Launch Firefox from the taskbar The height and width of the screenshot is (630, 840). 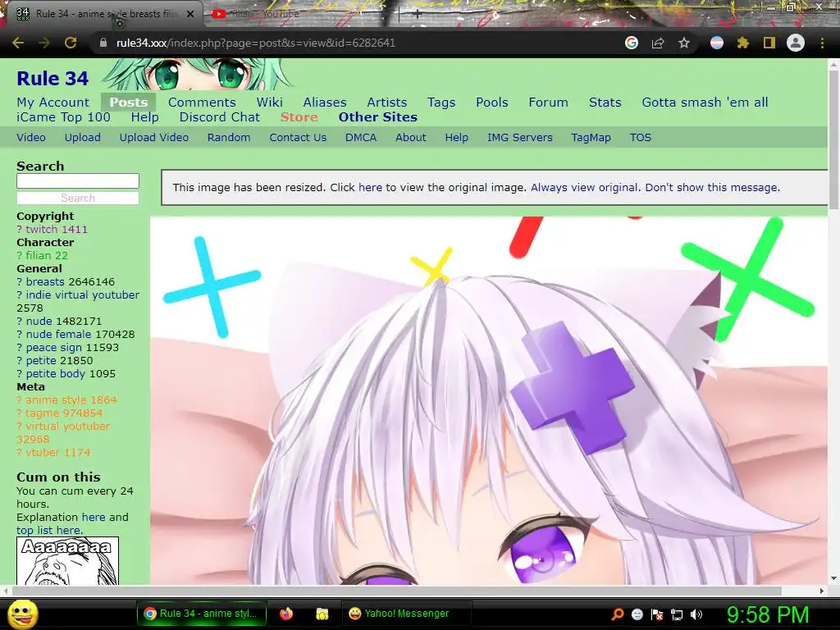(286, 614)
